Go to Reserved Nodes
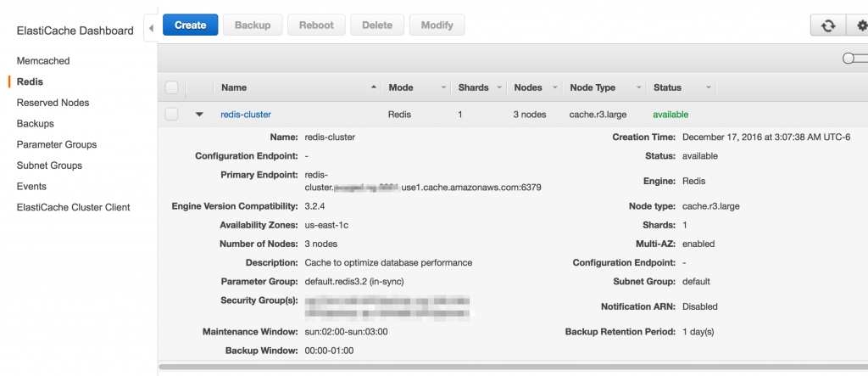 click(53, 103)
